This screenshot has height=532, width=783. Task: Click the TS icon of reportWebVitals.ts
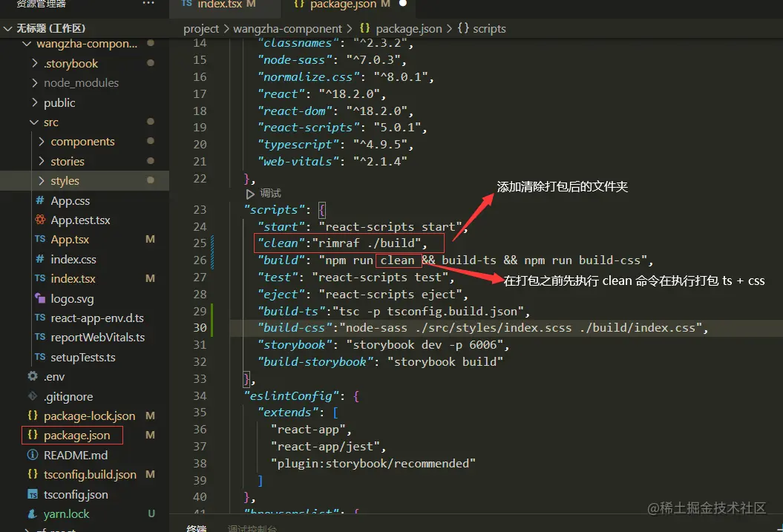click(x=40, y=337)
